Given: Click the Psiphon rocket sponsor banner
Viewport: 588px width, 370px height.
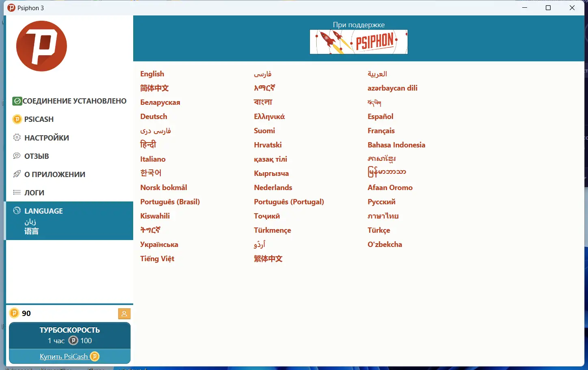Looking at the screenshot, I should (359, 42).
